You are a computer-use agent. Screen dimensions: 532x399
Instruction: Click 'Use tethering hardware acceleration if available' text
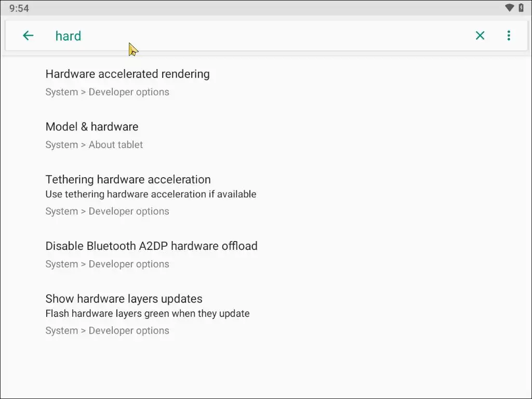151,194
